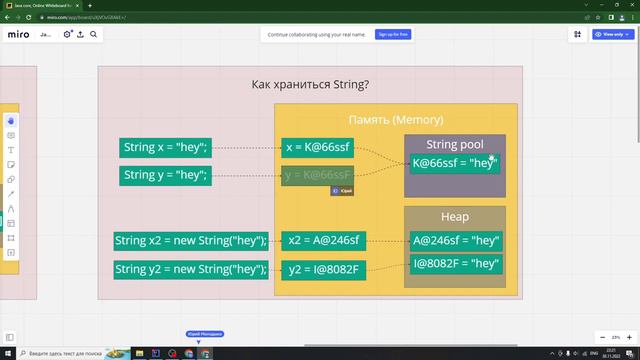Click the horizontal scrollbar at bottom

coord(411,345)
